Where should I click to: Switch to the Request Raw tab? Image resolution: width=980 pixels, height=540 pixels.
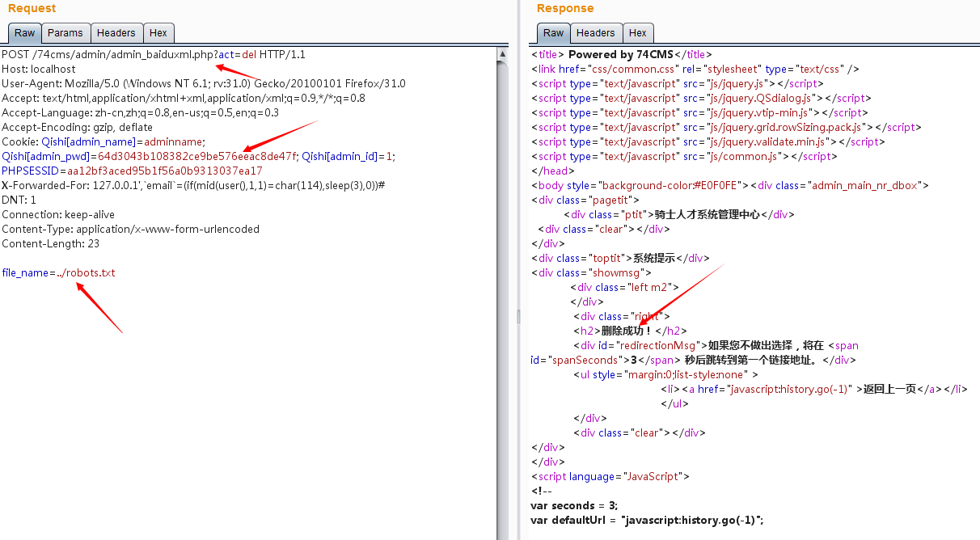(24, 33)
